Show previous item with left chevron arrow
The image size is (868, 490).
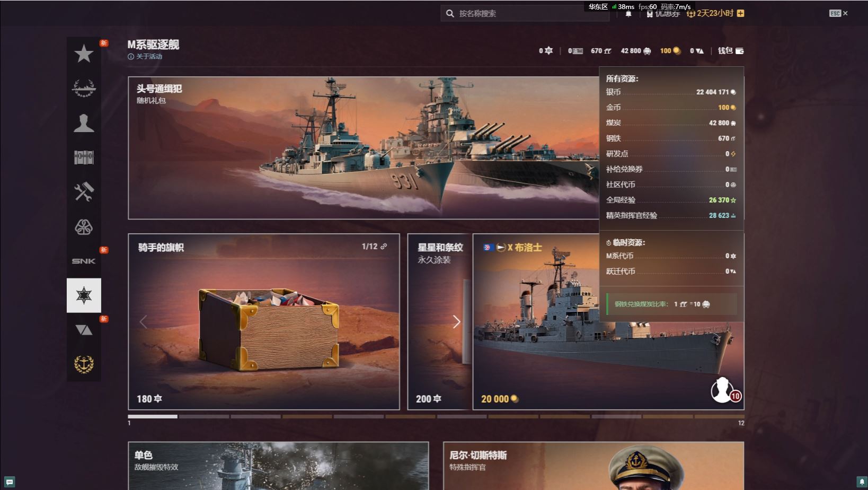pyautogui.click(x=143, y=322)
